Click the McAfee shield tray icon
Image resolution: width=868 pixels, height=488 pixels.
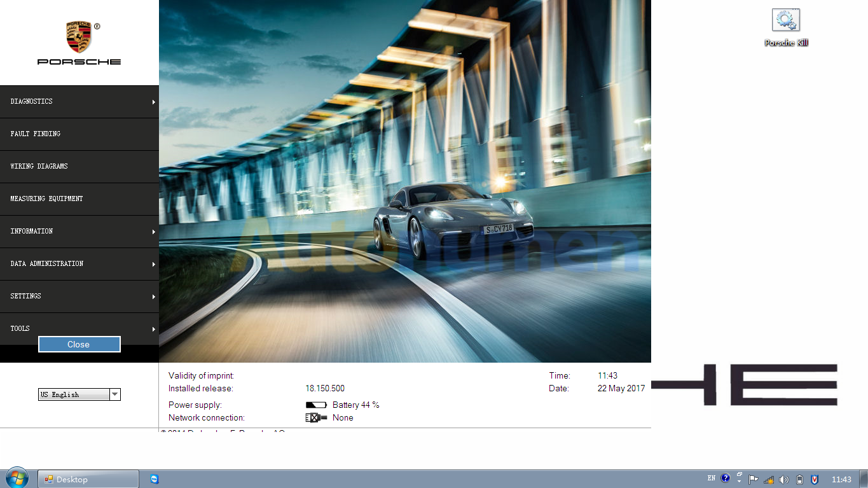click(815, 480)
